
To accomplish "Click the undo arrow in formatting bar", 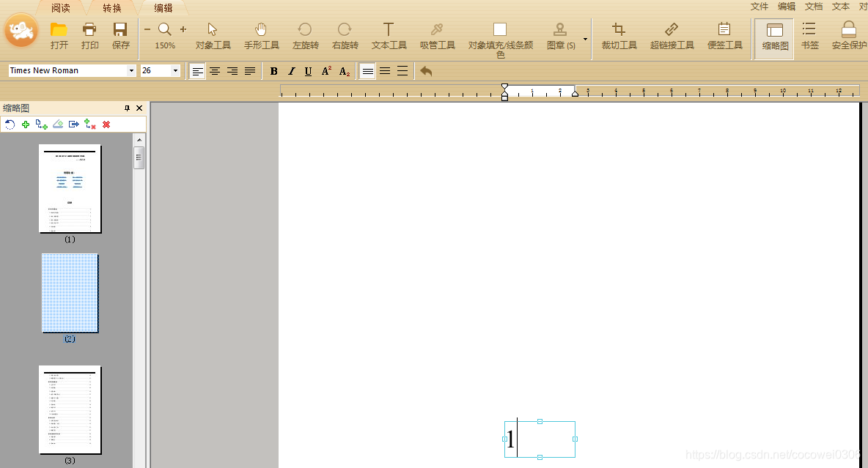I will [426, 71].
